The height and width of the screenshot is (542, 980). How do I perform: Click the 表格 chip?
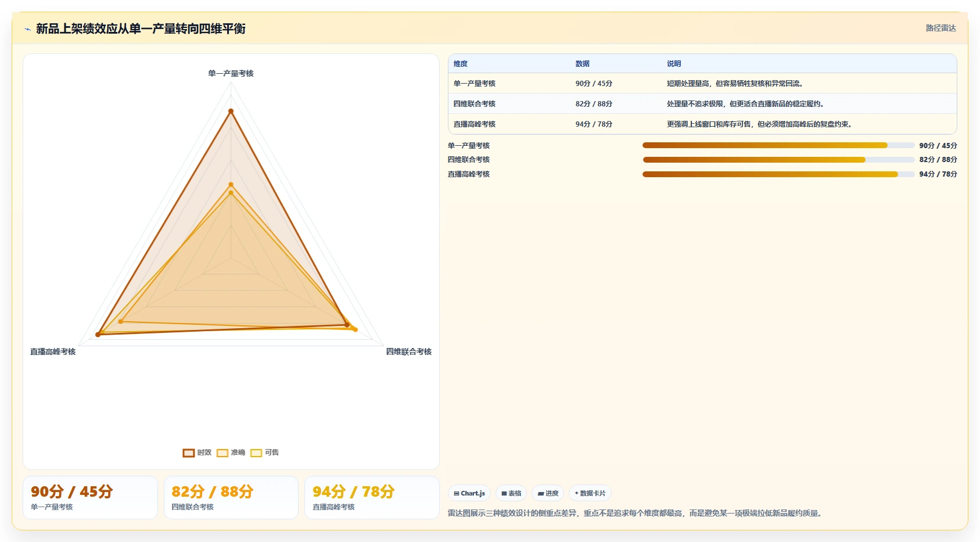[511, 493]
